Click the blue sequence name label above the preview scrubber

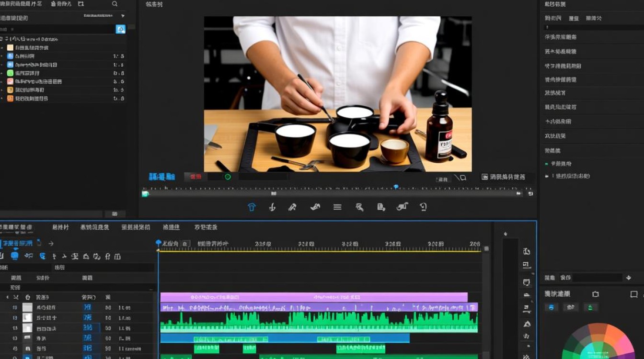pyautogui.click(x=161, y=176)
